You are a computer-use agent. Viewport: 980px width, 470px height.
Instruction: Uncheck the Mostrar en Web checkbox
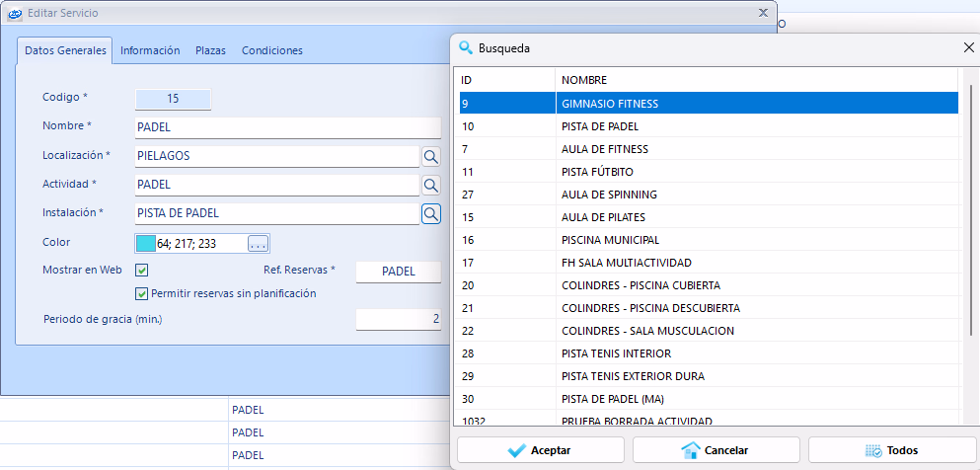pos(142,271)
